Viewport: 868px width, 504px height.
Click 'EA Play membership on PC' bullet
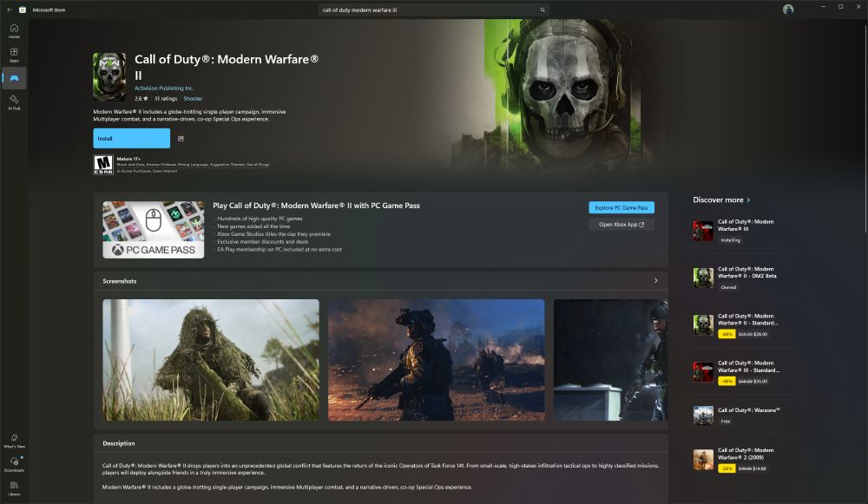(279, 250)
